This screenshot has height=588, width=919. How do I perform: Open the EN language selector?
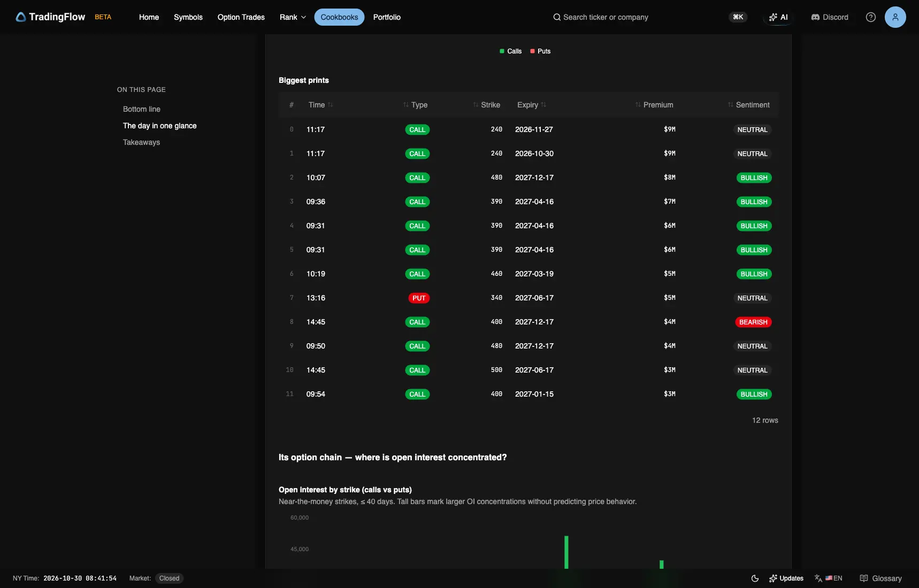pyautogui.click(x=829, y=578)
